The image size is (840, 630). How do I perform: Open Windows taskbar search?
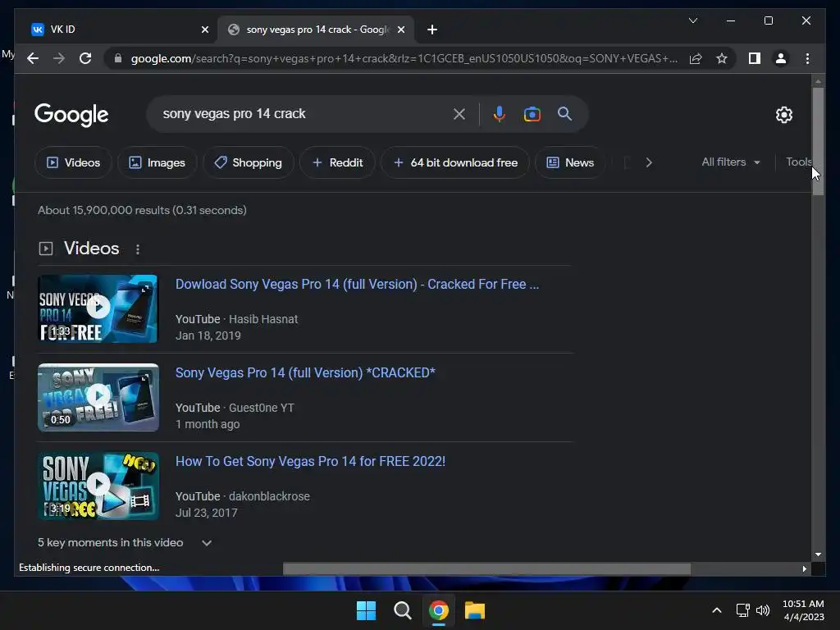tap(402, 610)
